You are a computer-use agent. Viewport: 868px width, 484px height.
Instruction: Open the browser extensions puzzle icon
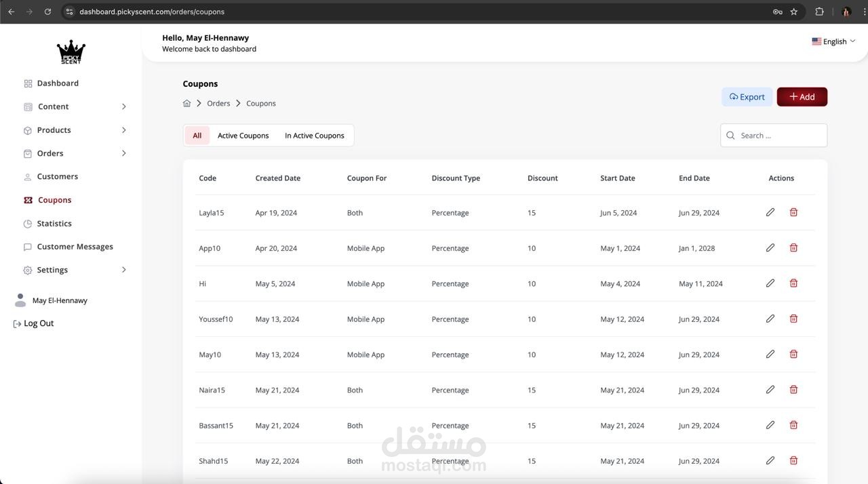(x=819, y=12)
